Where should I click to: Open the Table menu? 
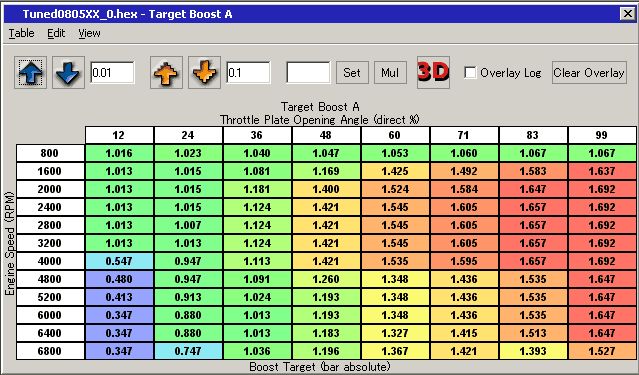pyautogui.click(x=22, y=33)
